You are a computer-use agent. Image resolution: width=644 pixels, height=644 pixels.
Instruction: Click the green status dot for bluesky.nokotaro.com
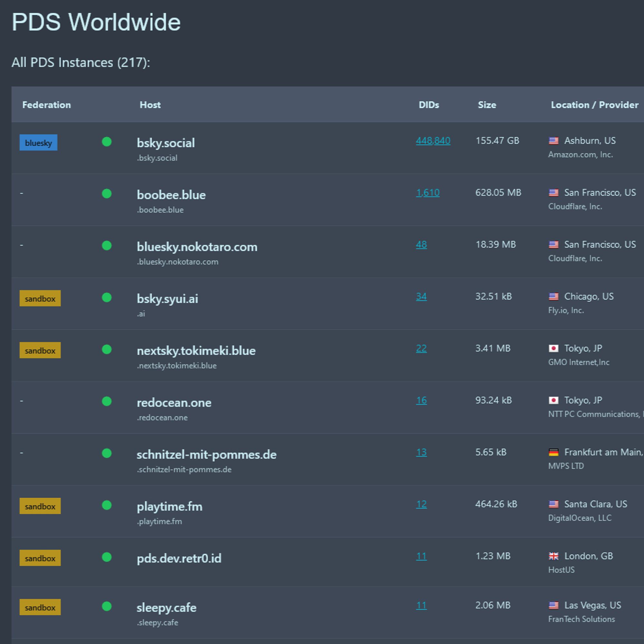[x=107, y=246]
